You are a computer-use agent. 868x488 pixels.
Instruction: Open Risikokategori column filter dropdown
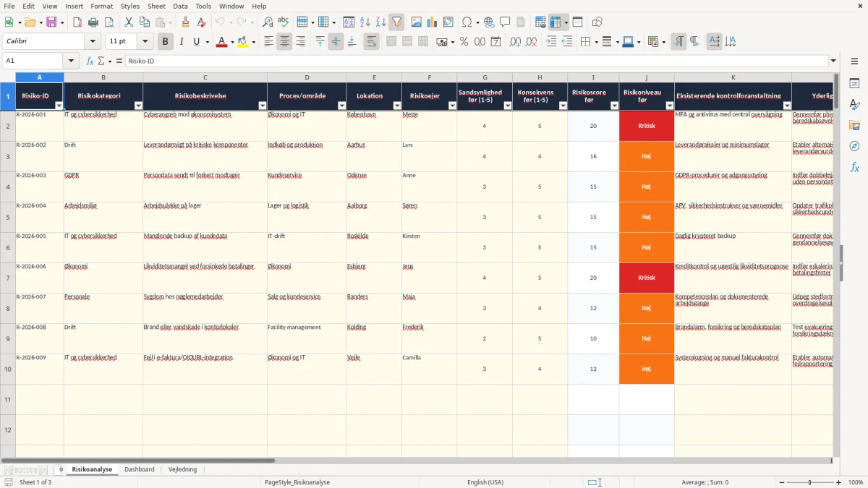pos(138,106)
